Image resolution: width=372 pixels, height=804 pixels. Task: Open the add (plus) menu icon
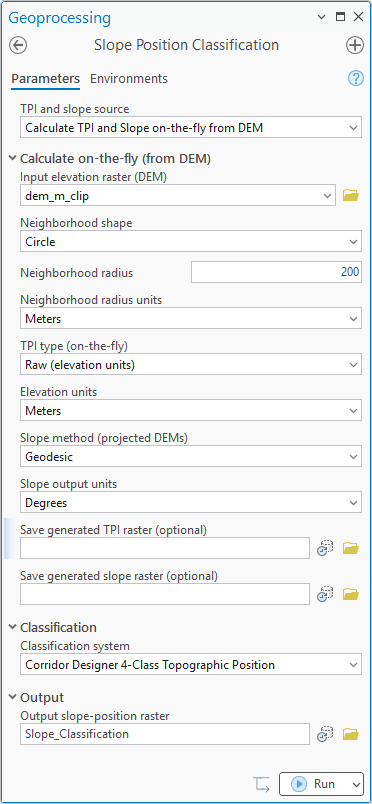355,45
